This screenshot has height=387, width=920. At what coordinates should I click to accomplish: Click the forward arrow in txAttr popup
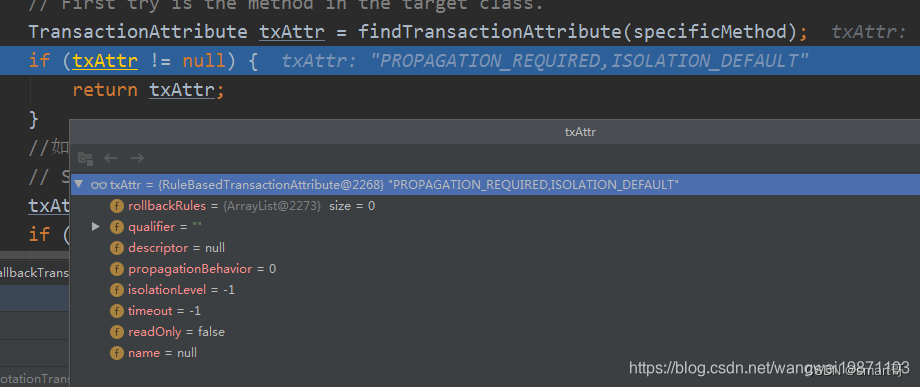point(137,158)
